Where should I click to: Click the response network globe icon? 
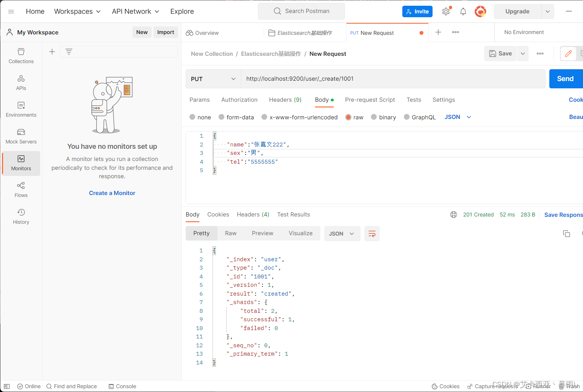pos(454,215)
